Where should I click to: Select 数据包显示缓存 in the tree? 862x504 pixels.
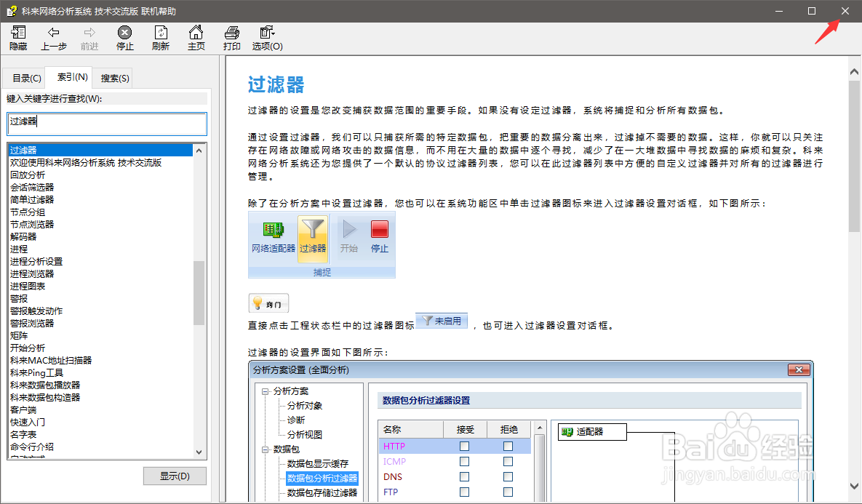click(x=318, y=464)
